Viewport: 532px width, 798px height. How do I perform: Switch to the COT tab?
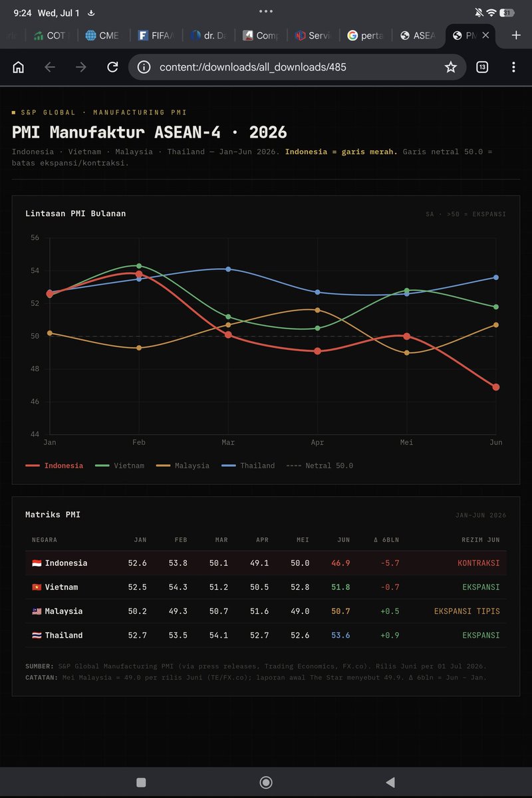point(51,35)
